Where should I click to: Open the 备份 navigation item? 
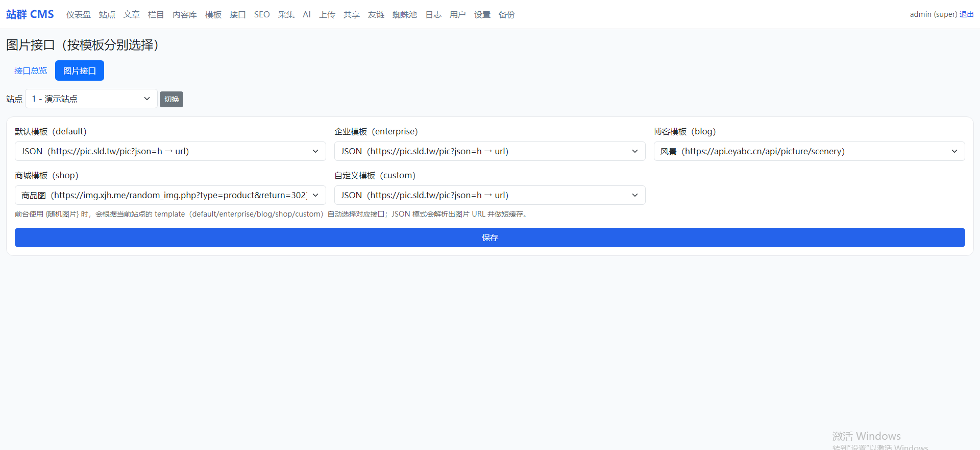click(x=507, y=15)
